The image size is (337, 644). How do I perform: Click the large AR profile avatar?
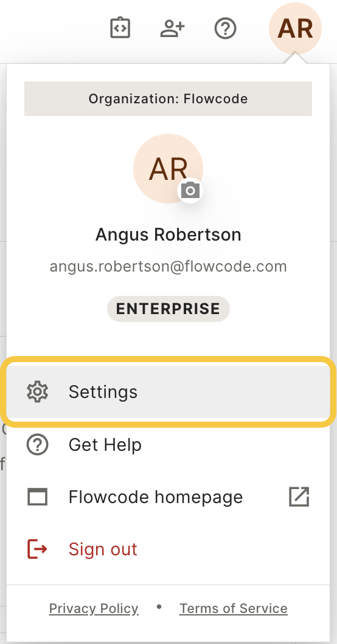point(168,168)
